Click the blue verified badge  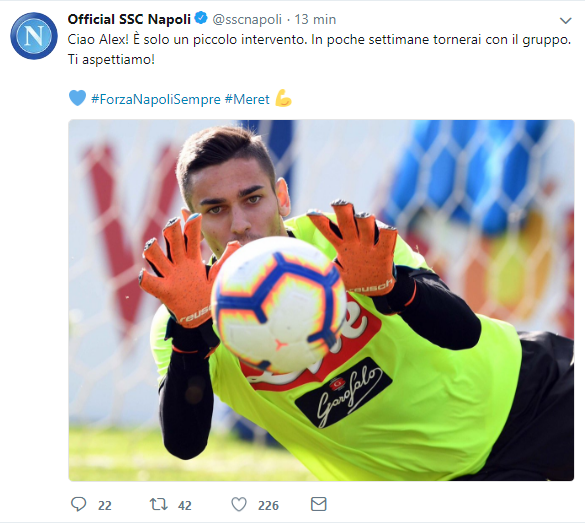(201, 18)
